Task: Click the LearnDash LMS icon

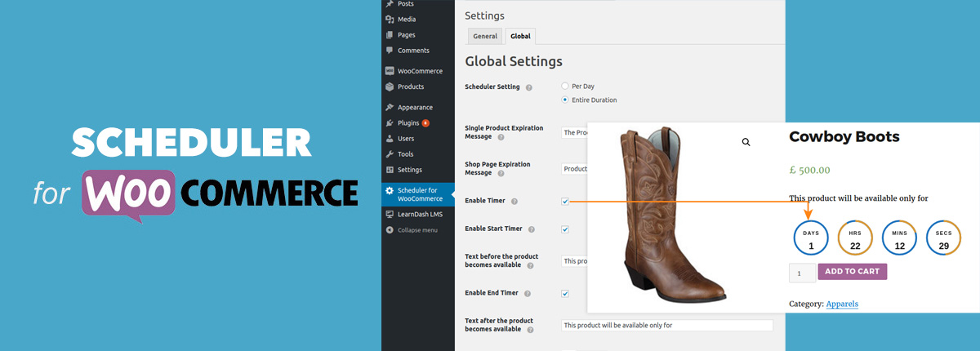Action: pos(390,214)
